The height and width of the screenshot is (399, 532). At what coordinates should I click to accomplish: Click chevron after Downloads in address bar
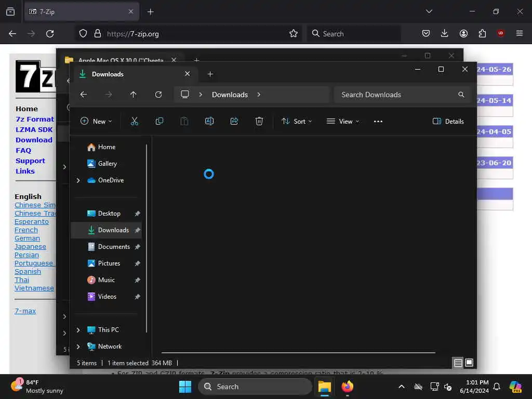(259, 95)
